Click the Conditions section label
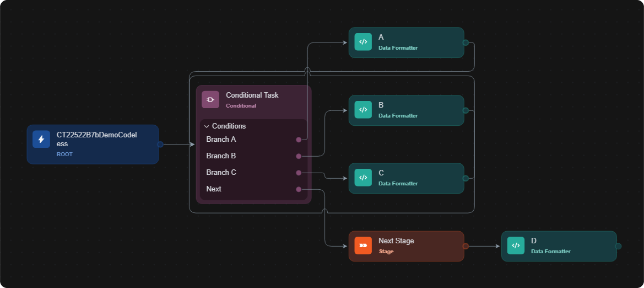 pos(229,126)
